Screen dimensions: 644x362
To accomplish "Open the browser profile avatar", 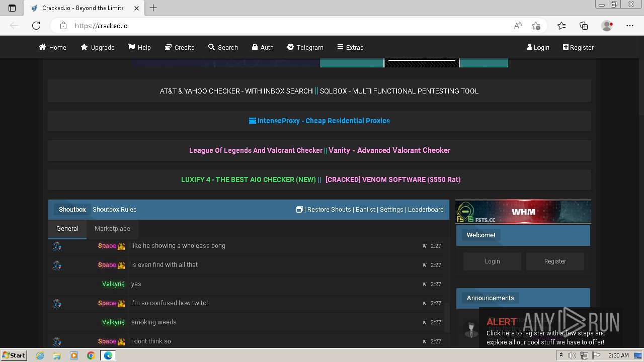I will (607, 26).
